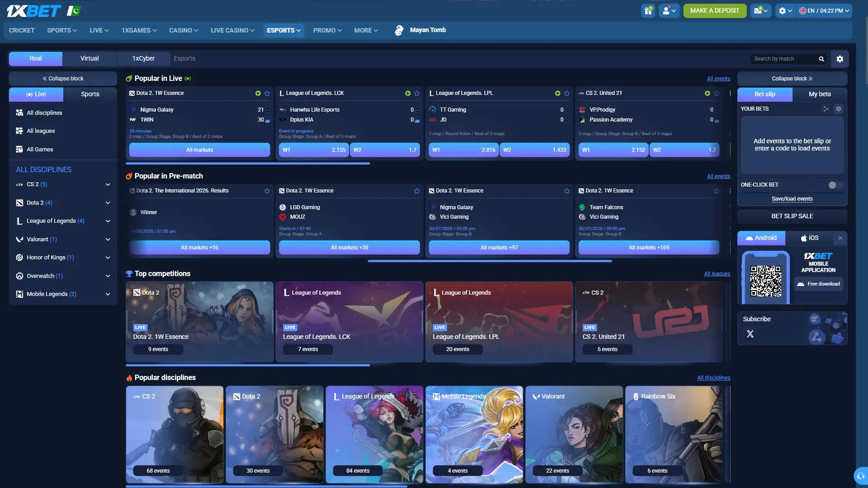The image size is (868, 488).
Task: Expand the Overwatch discipline list
Action: coord(108,276)
